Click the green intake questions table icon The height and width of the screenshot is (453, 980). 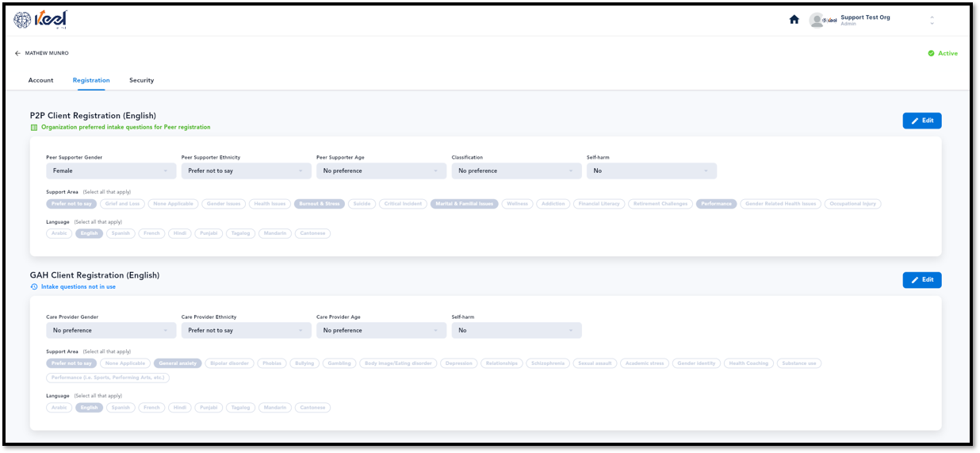point(34,127)
